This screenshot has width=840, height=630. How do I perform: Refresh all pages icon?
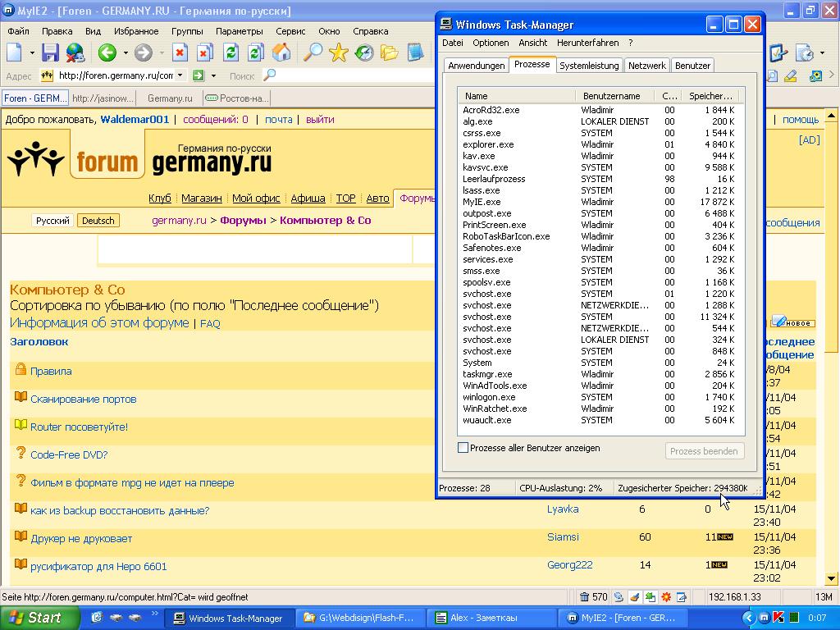click(x=256, y=52)
